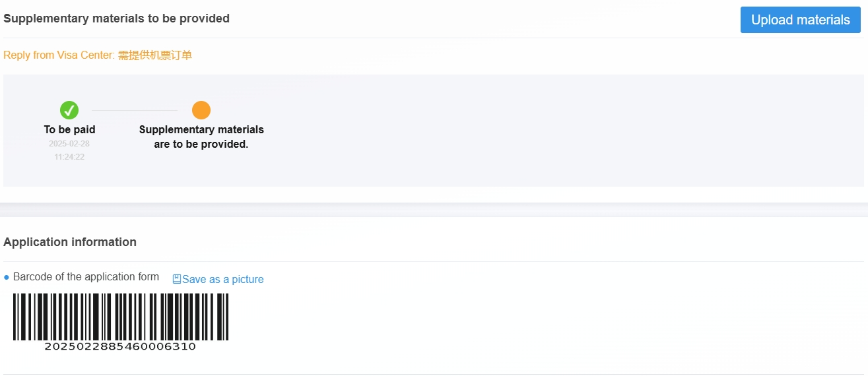
Task: Click the save icon beside Save as a picture
Action: coord(177,279)
